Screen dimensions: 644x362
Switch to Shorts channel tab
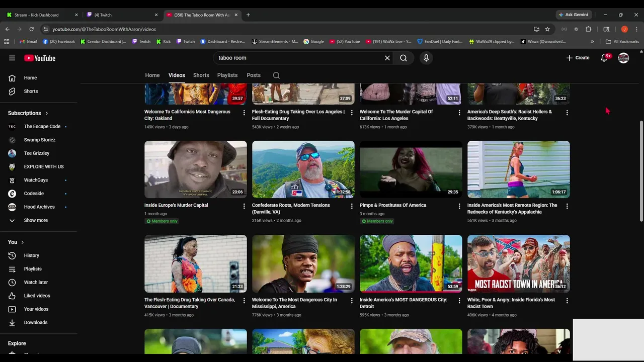pos(201,75)
